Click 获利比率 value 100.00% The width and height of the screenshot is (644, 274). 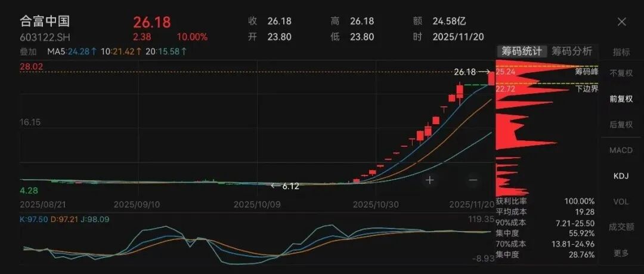(580, 201)
